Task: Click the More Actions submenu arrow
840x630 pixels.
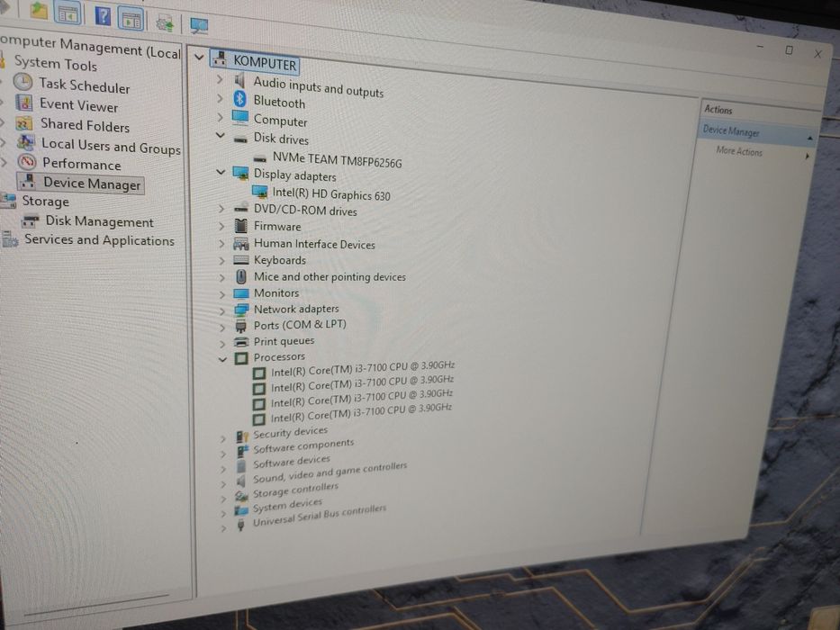Action: coord(808,156)
